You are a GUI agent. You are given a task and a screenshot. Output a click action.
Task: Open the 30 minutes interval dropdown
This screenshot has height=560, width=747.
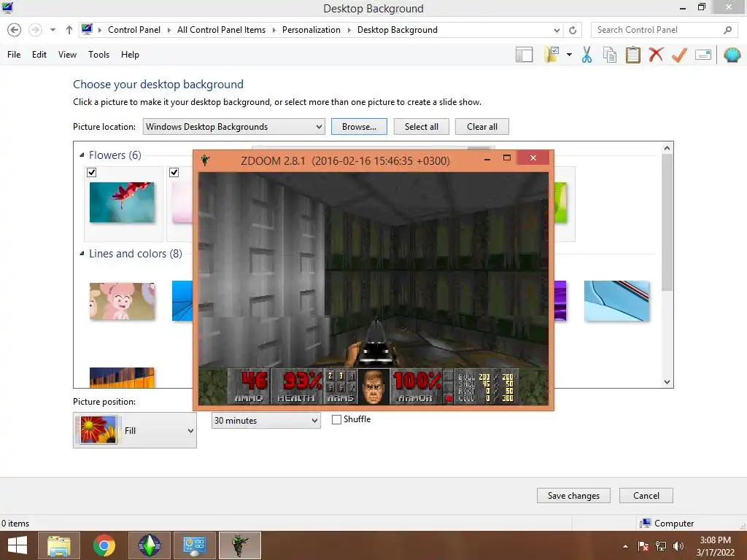(266, 421)
